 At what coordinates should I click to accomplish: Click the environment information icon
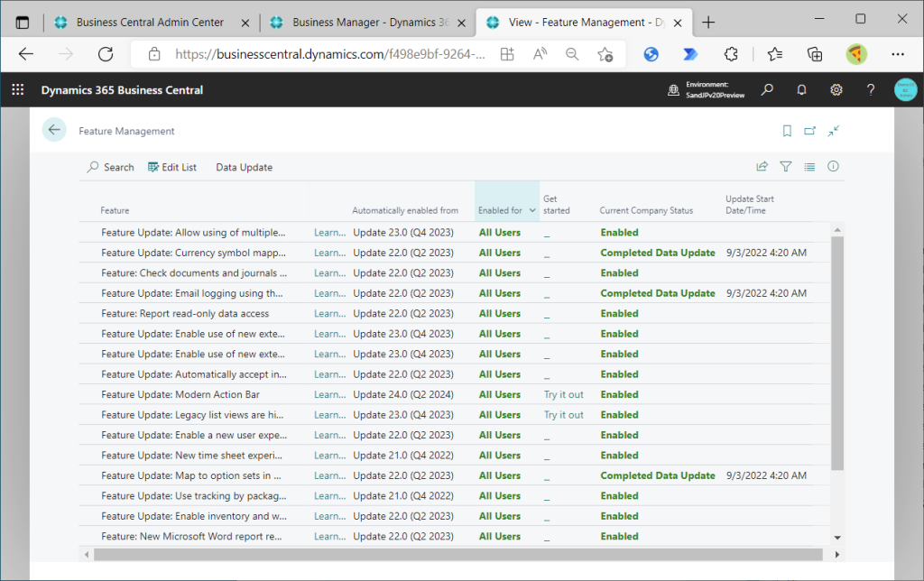(x=673, y=90)
